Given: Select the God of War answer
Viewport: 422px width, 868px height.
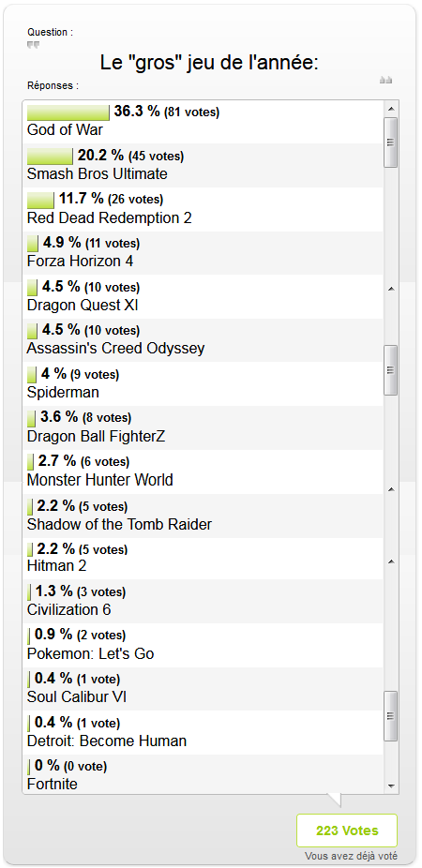Looking at the screenshot, I should click(203, 122).
